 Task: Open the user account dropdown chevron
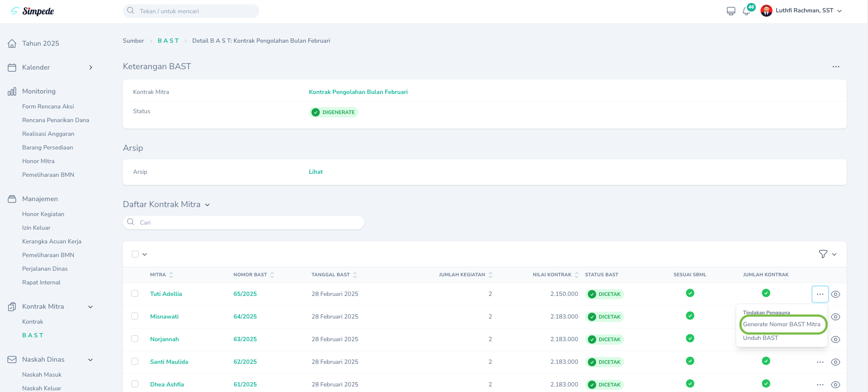click(x=839, y=11)
